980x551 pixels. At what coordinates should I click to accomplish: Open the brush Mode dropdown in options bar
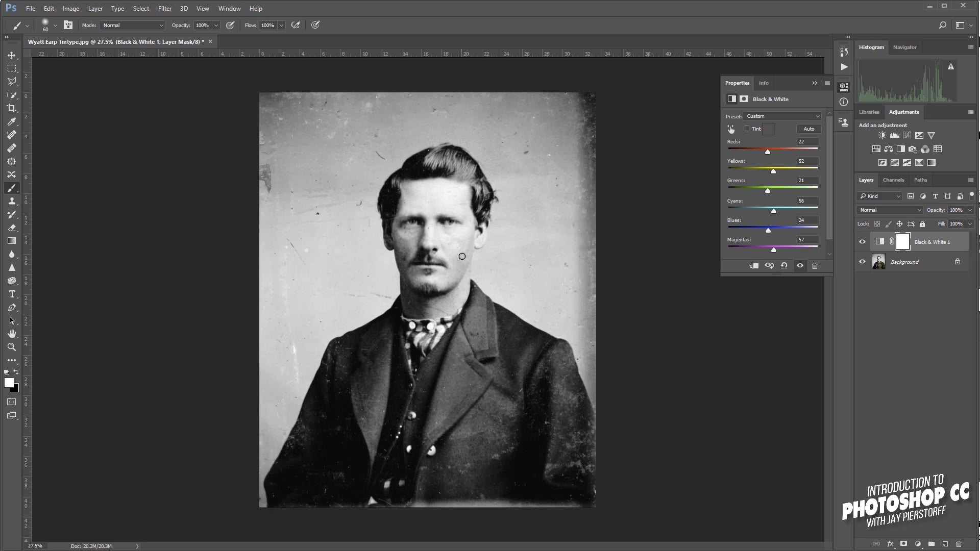[x=132, y=25]
